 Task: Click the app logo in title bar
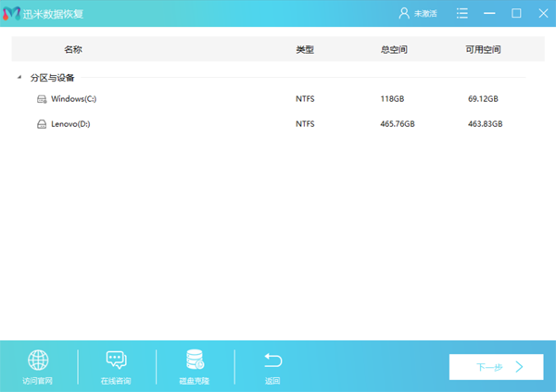[x=12, y=13]
